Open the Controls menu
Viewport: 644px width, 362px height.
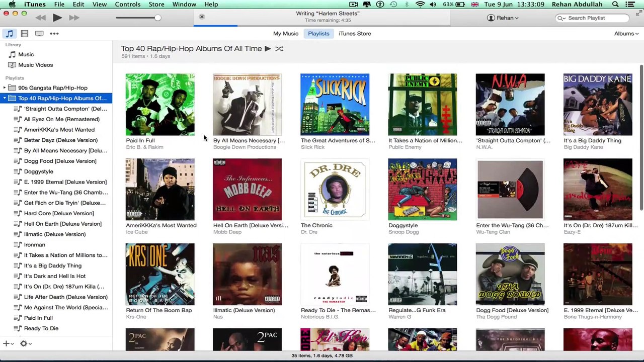tap(128, 5)
